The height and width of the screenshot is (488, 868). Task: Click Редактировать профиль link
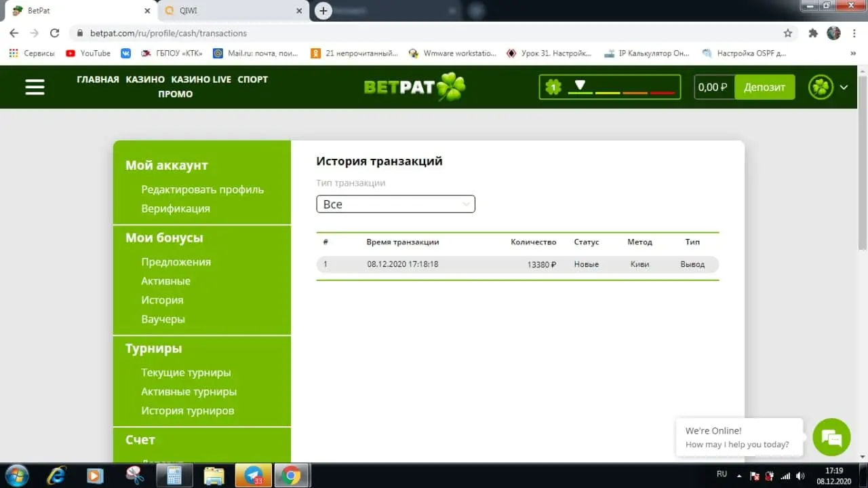[203, 189]
